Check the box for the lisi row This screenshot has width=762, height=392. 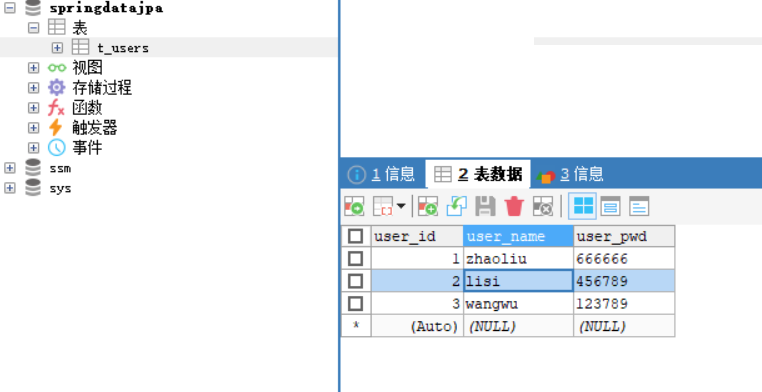(x=356, y=281)
